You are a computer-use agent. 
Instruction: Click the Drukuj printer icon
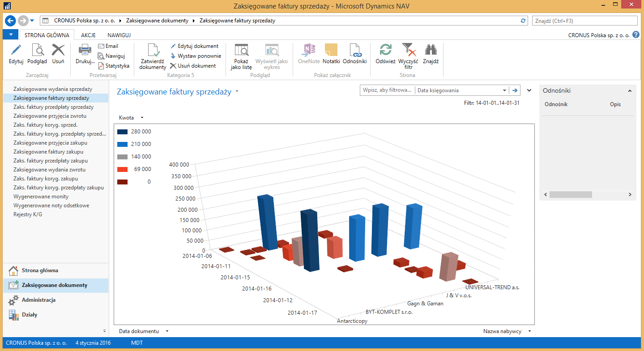pyautogui.click(x=85, y=50)
